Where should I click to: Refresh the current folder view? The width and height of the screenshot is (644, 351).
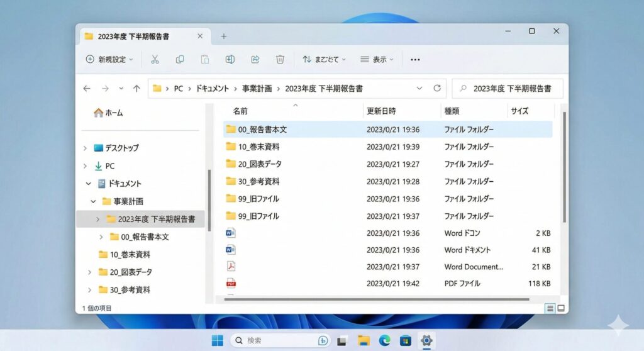click(437, 89)
